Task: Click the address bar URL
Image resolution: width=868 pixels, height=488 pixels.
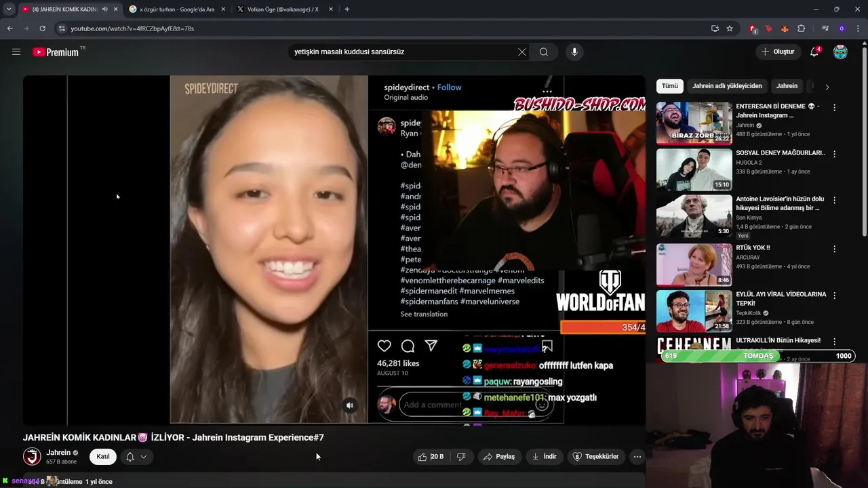Action: [x=132, y=28]
